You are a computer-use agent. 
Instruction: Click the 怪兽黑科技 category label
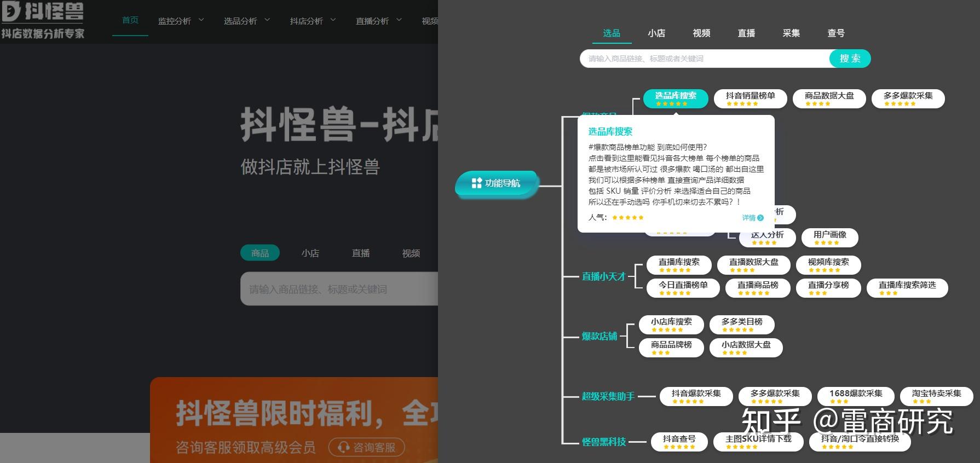[604, 442]
